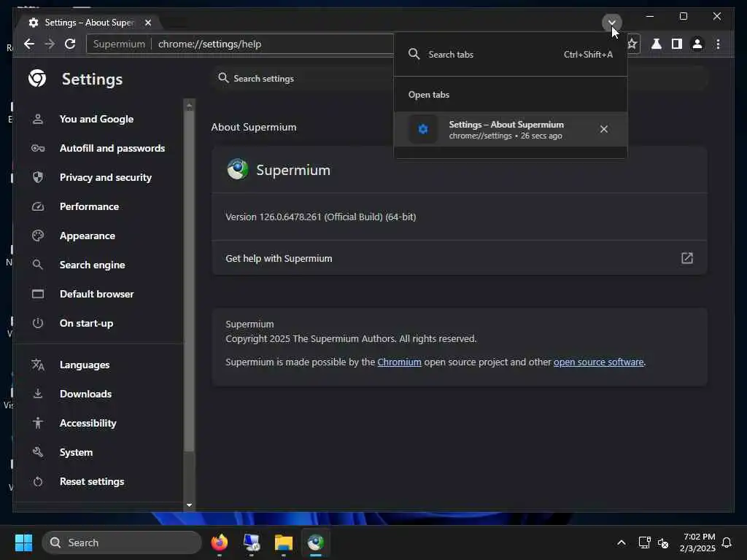Open Privacy and security settings
This screenshot has width=747, height=560.
105,177
